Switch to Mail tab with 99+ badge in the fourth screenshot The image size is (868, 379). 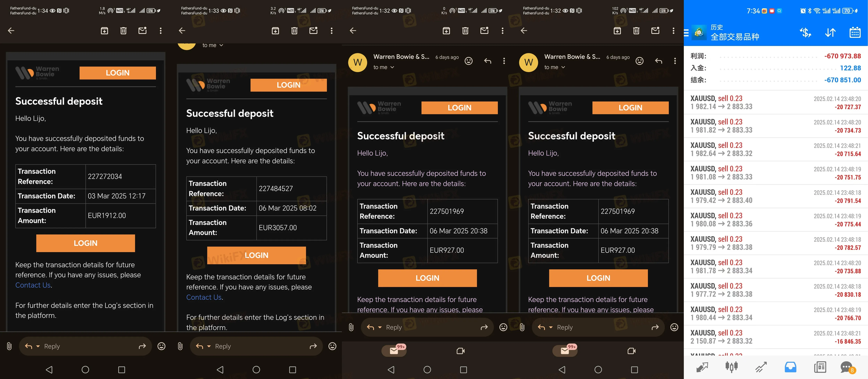tap(565, 351)
